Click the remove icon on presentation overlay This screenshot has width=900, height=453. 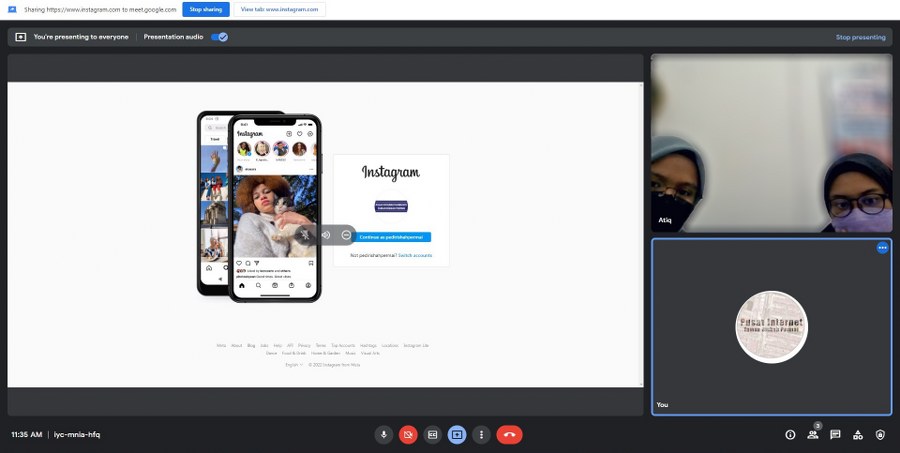point(346,235)
